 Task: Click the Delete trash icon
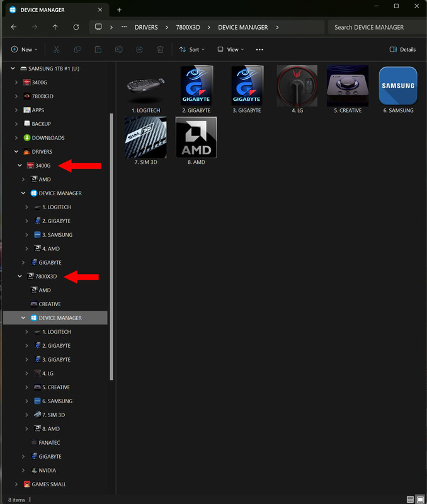coord(161,50)
